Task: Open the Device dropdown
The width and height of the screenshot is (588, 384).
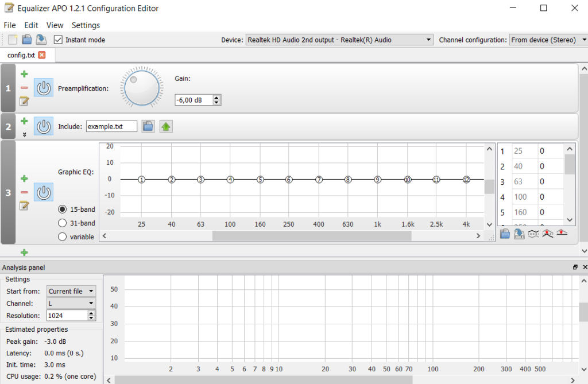Action: [x=339, y=40]
